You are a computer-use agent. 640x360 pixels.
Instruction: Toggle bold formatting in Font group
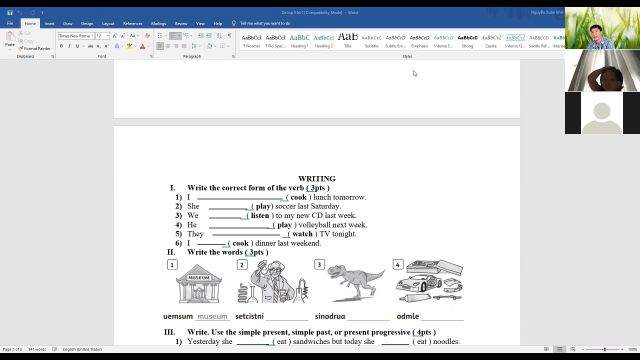click(x=61, y=47)
